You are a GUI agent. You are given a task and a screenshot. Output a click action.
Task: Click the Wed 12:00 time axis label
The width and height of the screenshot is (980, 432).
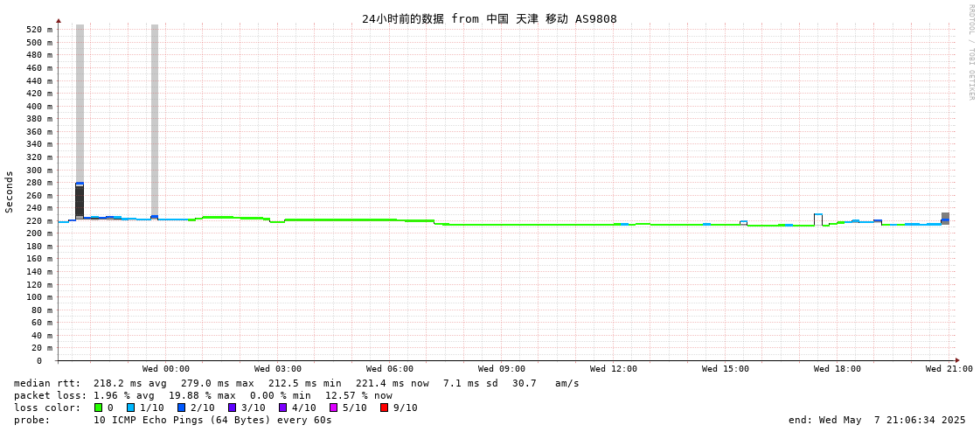613,369
